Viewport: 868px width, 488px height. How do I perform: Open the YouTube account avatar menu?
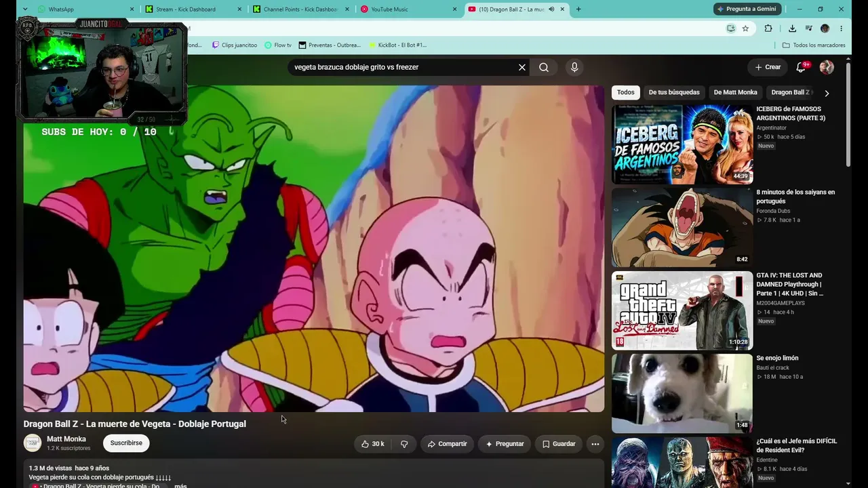[827, 67]
